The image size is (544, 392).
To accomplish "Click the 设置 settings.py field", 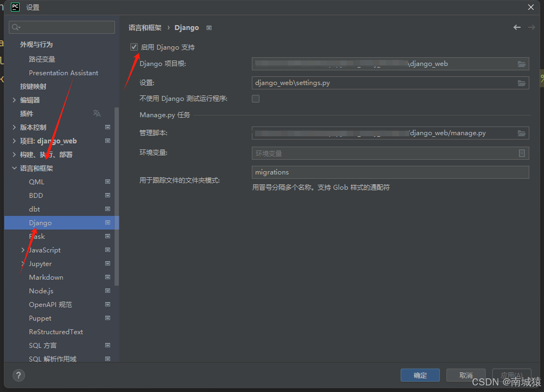I will pos(390,83).
